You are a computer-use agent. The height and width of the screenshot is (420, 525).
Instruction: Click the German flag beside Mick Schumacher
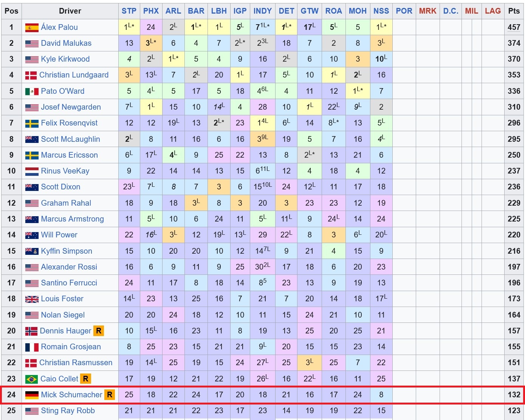(x=32, y=395)
